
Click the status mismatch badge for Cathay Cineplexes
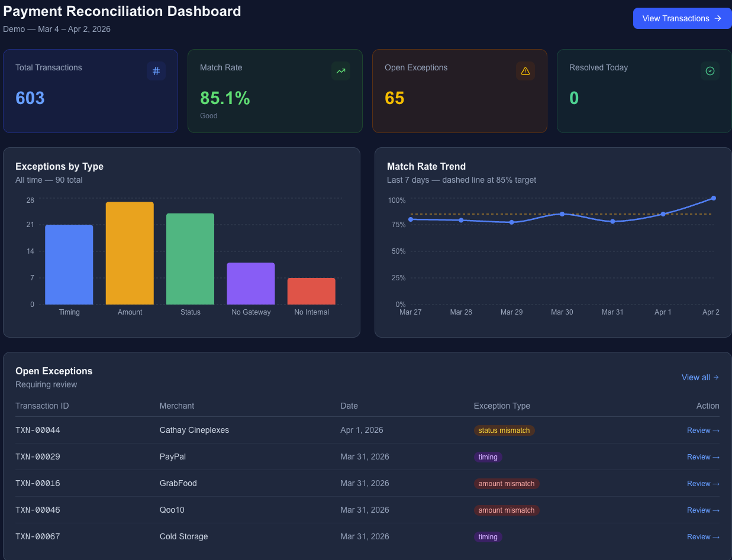point(504,430)
